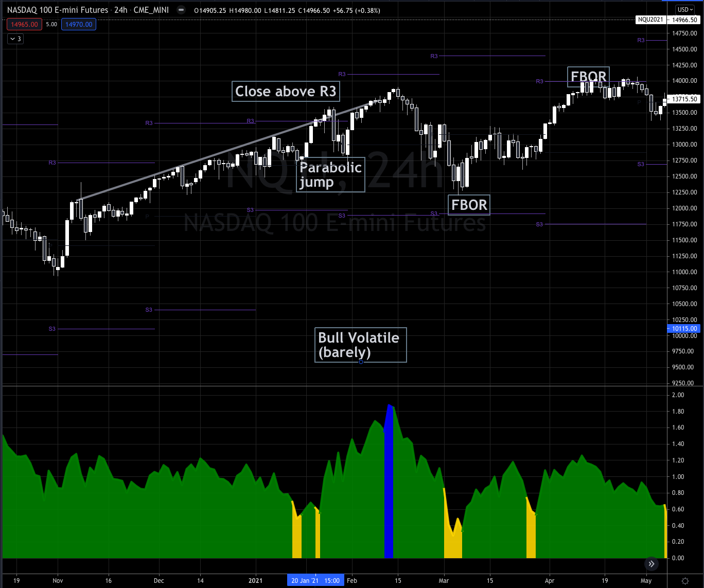Select the 'Parabolic jump' text annotation
704x588 pixels.
330,174
